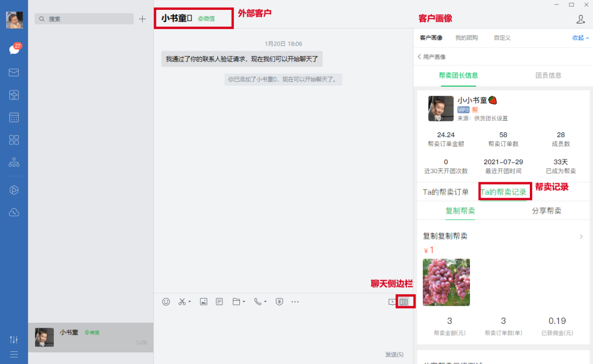Go back via 用户画像 link
Image resolution: width=593 pixels, height=364 pixels.
click(432, 57)
